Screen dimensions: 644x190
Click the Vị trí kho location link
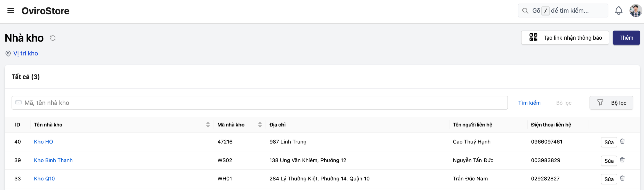tap(25, 53)
